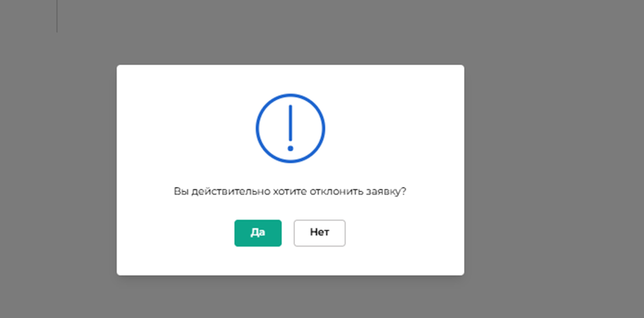
Task: Click the thin vertical line in the overlay
Action: [x=57, y=15]
